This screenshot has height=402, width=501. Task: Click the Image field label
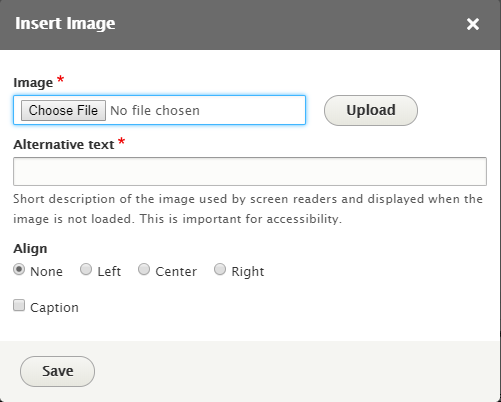coord(33,83)
